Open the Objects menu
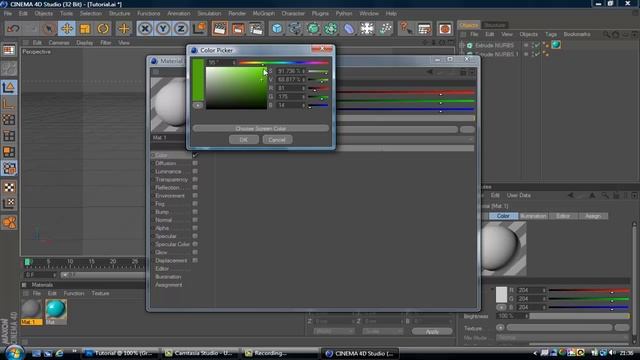This screenshot has height=360, width=640. click(x=44, y=13)
